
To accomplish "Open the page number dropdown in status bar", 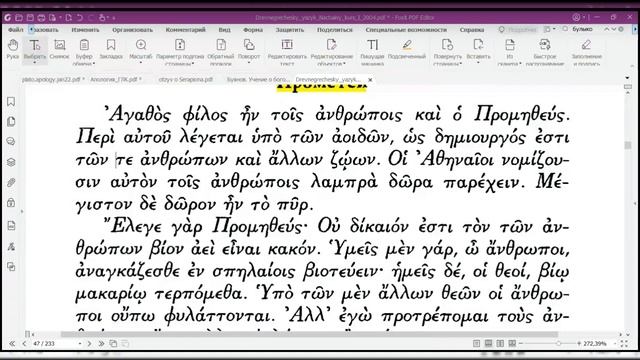I will point(80,344).
